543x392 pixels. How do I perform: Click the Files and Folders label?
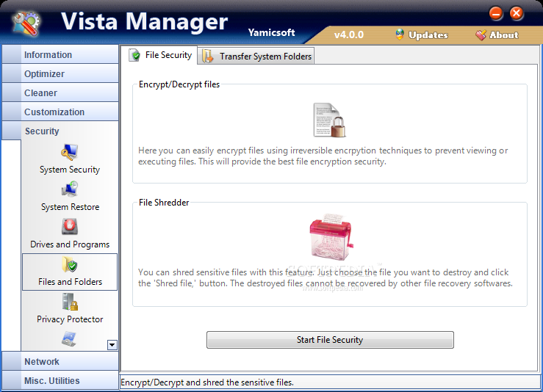tap(70, 282)
